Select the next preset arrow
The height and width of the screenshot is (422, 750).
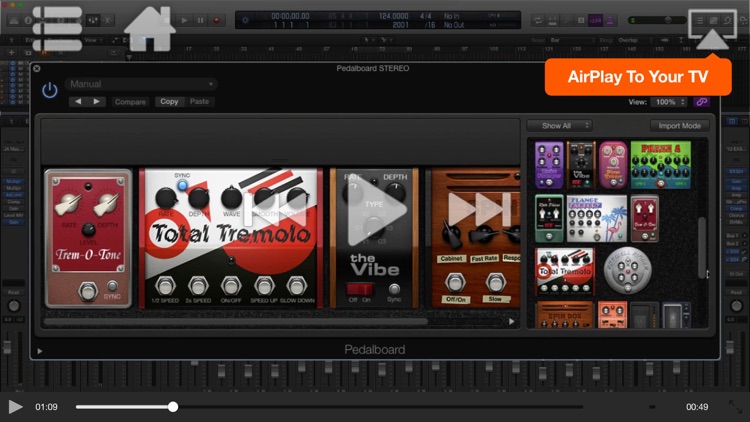pos(96,101)
